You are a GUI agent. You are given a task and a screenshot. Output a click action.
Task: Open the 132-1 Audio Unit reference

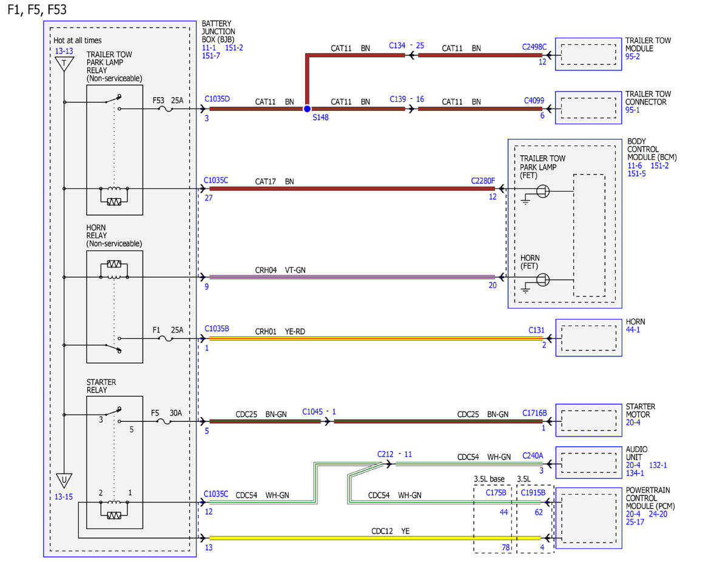[658, 465]
